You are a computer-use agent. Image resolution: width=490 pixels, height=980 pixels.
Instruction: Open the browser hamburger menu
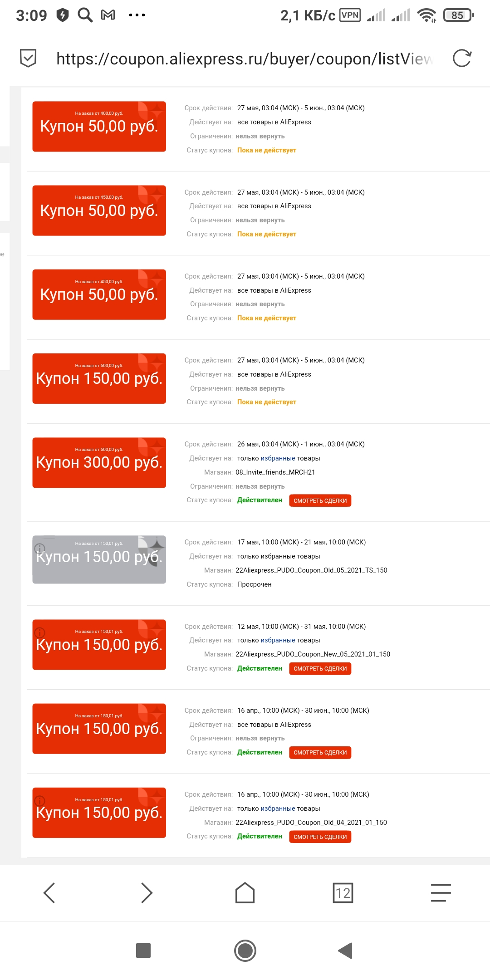pyautogui.click(x=441, y=893)
